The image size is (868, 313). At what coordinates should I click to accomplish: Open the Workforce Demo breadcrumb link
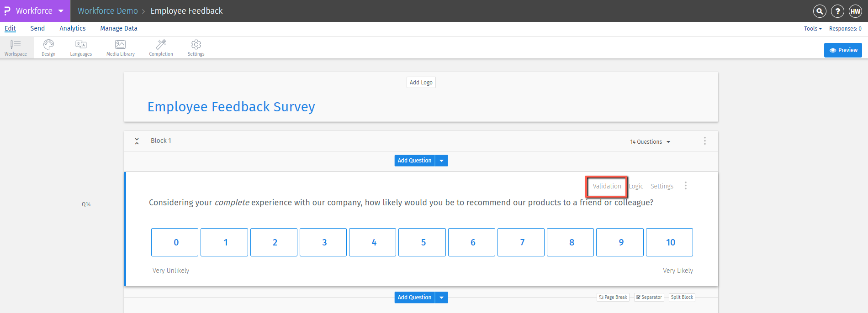pyautogui.click(x=108, y=11)
